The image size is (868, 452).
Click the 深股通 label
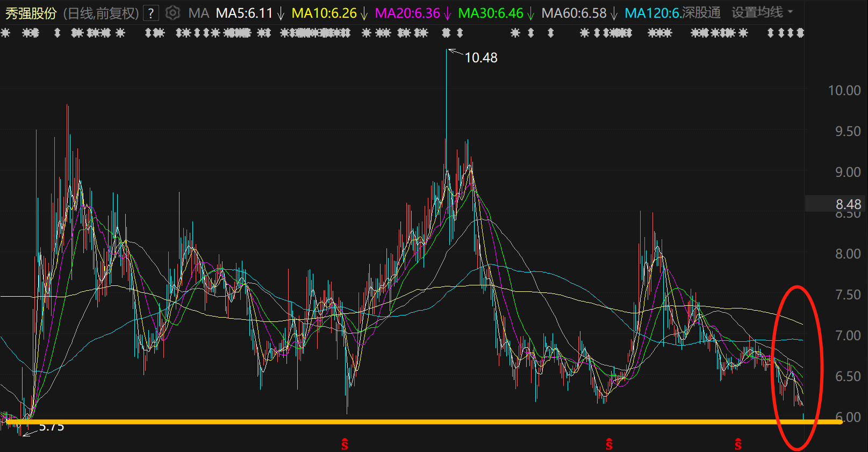coord(701,12)
